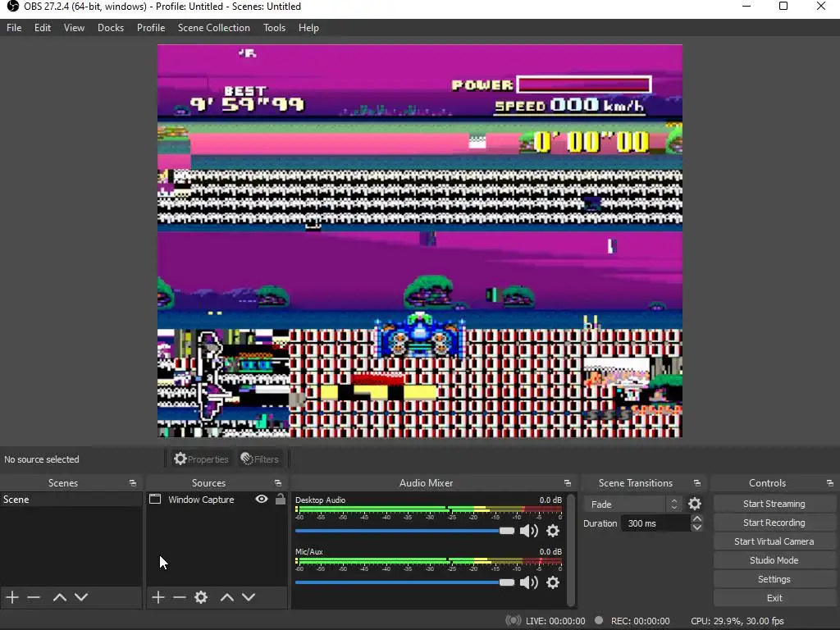Open the Profile menu
Viewport: 840px width, 630px height.
[x=151, y=28]
